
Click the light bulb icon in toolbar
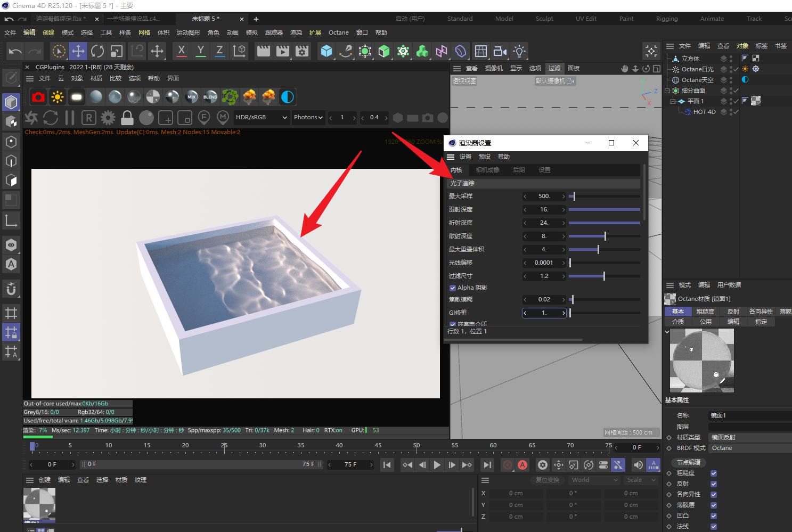pyautogui.click(x=519, y=51)
